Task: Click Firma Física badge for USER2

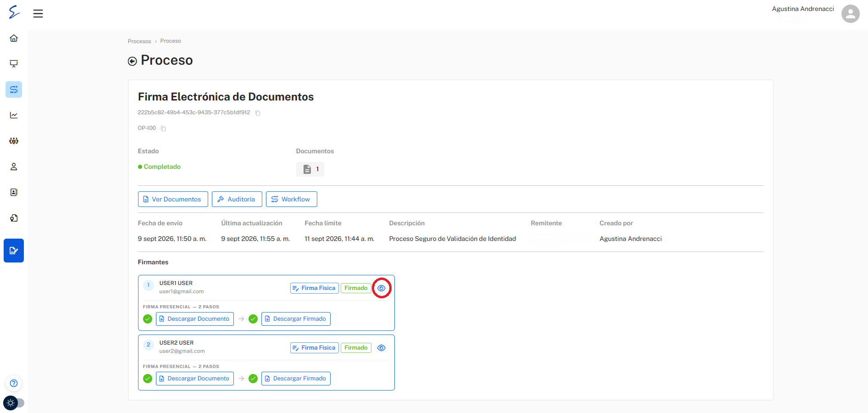Action: [x=315, y=348]
